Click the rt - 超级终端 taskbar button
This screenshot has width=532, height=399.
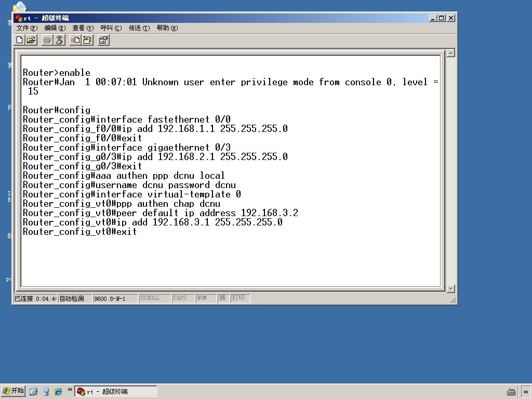tap(116, 391)
